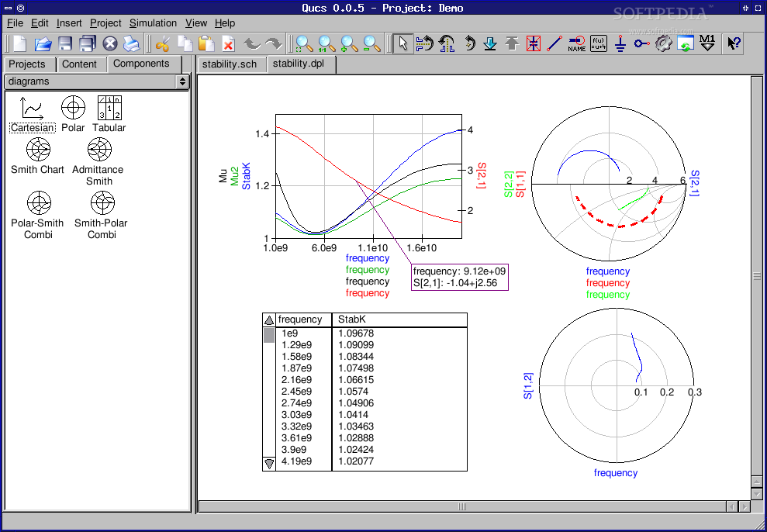Select the Components tab
Image resolution: width=767 pixels, height=532 pixels.
pos(143,64)
